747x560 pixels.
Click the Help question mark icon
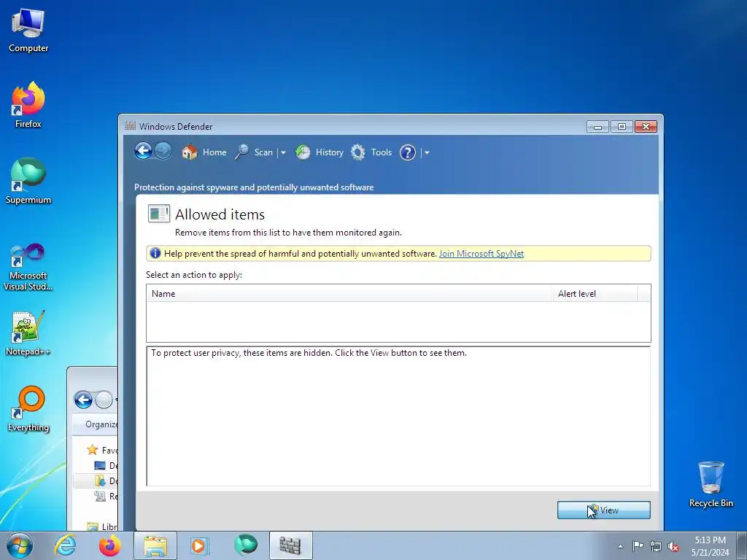pyautogui.click(x=407, y=152)
